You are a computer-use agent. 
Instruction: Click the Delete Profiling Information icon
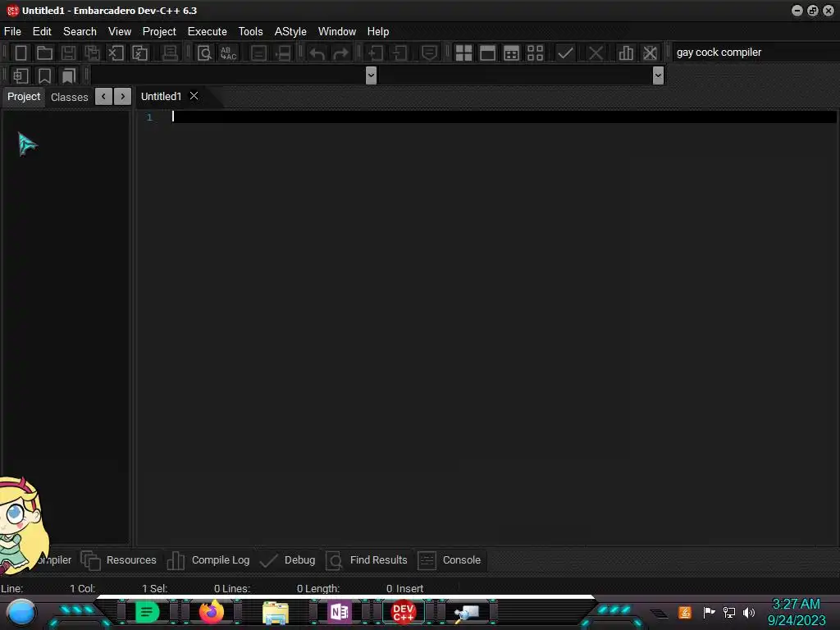[x=650, y=52]
